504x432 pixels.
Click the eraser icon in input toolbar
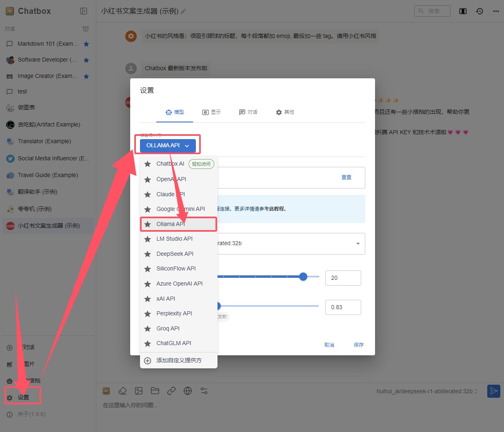[122, 391]
